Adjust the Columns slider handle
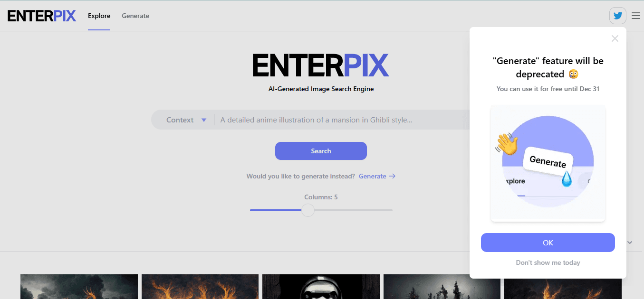Viewport: 644px width, 299px height. [x=308, y=210]
